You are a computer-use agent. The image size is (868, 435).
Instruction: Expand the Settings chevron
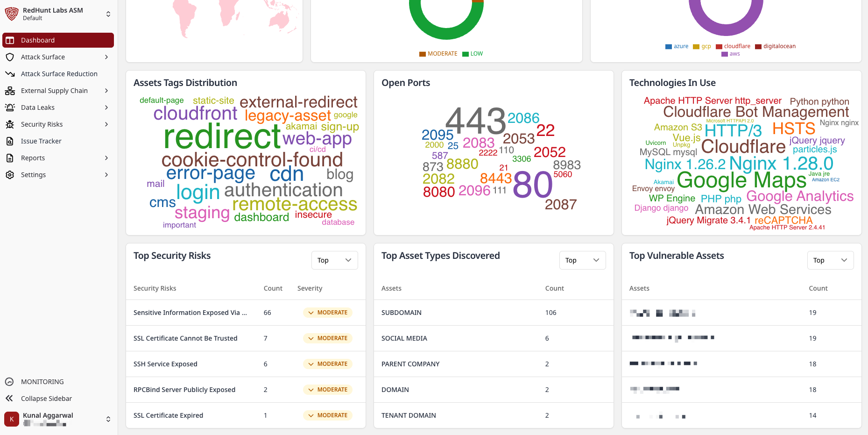[106, 175]
